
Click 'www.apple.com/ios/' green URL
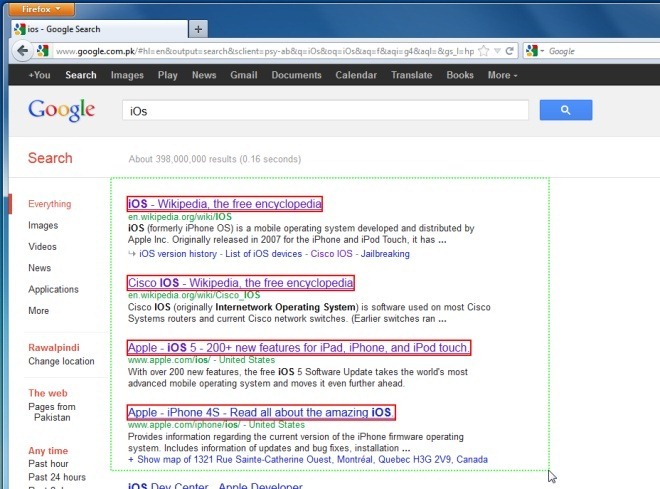pyautogui.click(x=169, y=360)
